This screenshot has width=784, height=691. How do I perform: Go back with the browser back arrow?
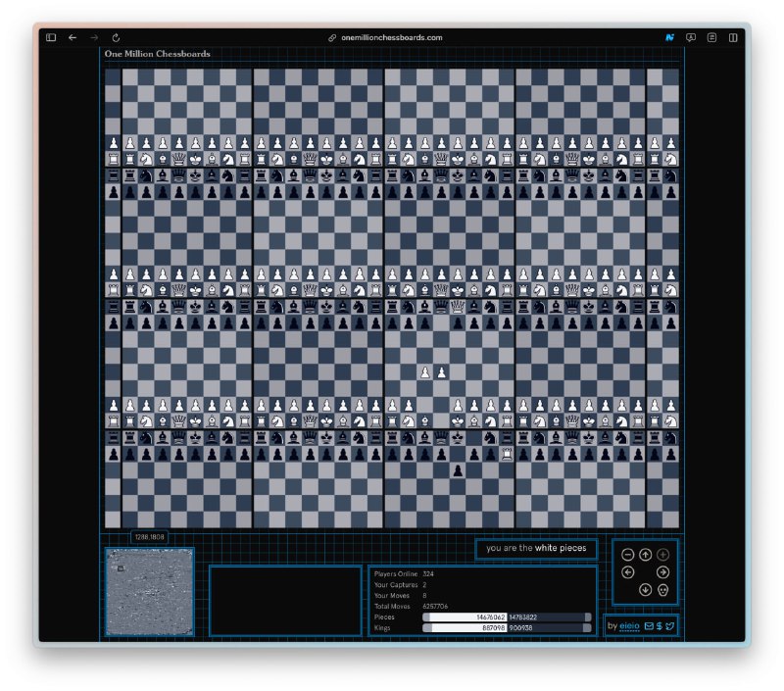[73, 37]
